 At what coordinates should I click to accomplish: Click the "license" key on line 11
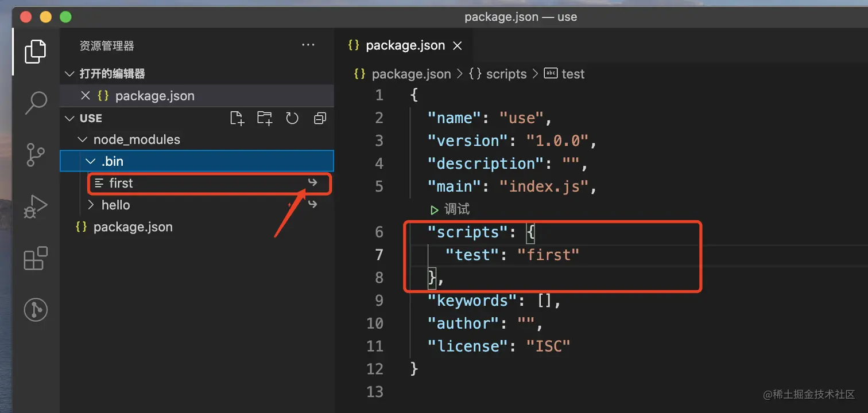[467, 347]
